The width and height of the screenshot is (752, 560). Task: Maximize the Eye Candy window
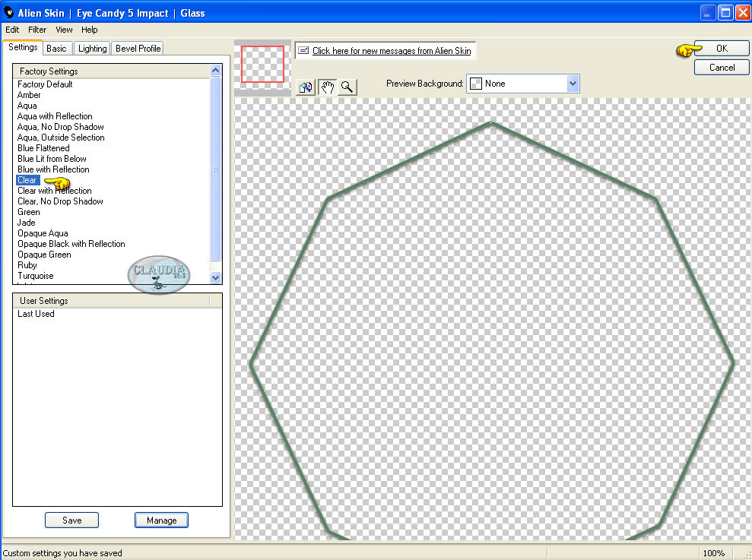pyautogui.click(x=725, y=12)
